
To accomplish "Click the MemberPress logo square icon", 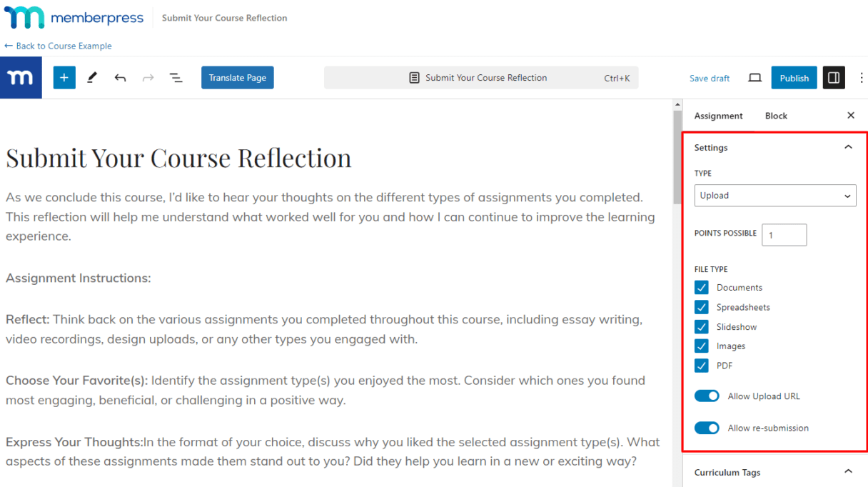I will (x=21, y=78).
